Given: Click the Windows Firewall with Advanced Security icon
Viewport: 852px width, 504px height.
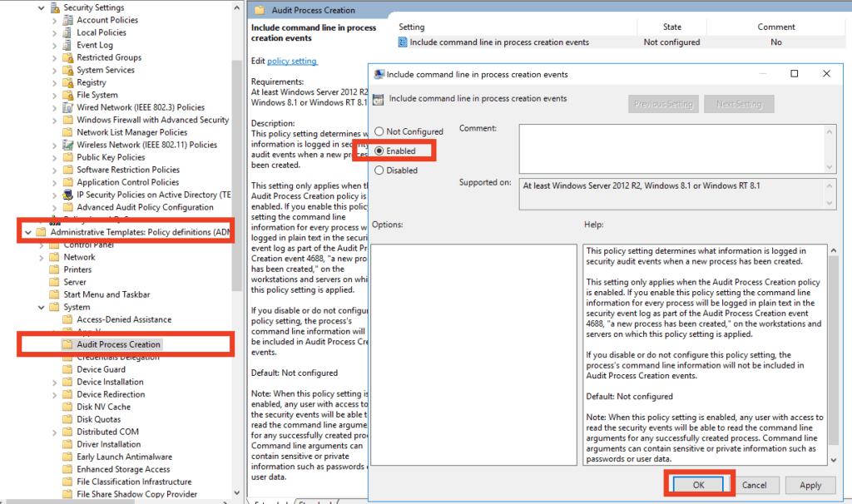Looking at the screenshot, I should [67, 120].
